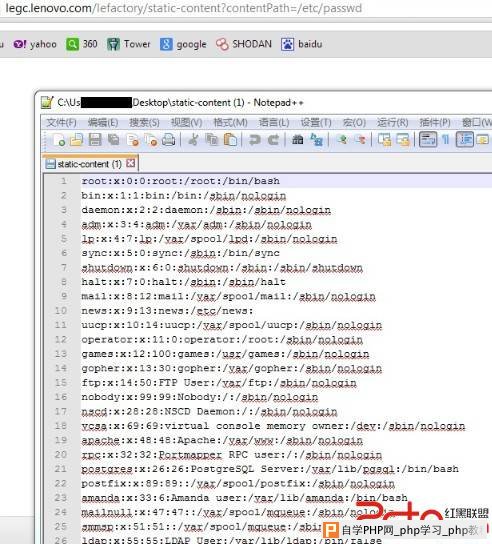492x544 pixels.
Task: Toggle the Indent guide toolbar button
Action: click(x=465, y=140)
